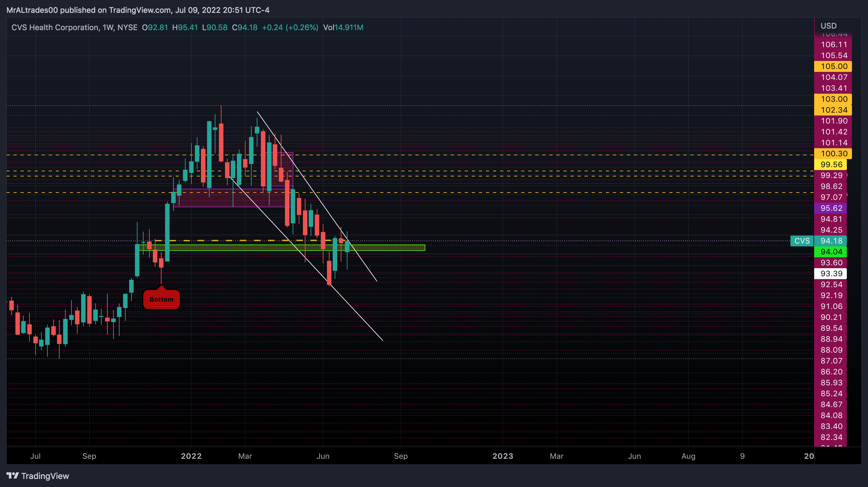Viewport: 868px width, 487px height.
Task: Click the low value L90.58
Action: (x=215, y=28)
